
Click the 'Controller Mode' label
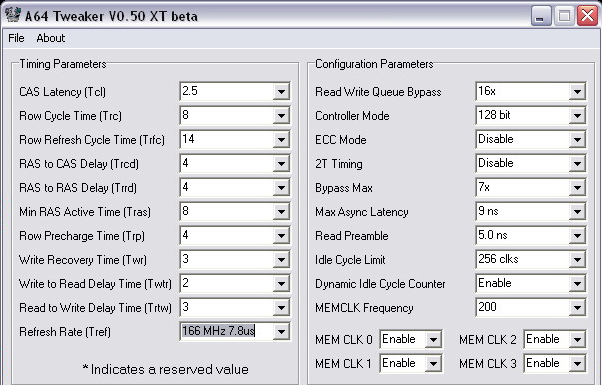(x=352, y=116)
